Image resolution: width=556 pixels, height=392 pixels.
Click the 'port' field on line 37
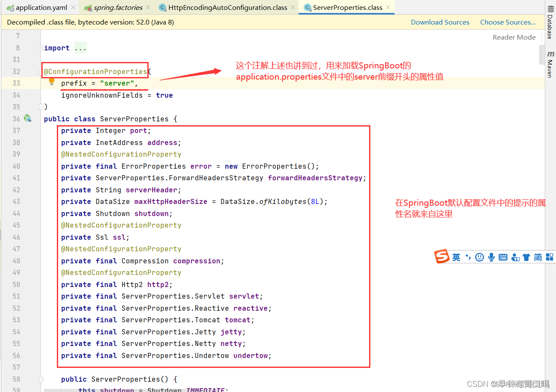pos(138,130)
